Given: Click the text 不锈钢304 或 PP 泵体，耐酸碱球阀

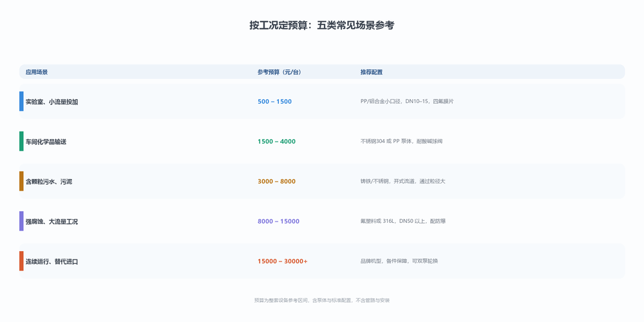Looking at the screenshot, I should coord(401,141).
